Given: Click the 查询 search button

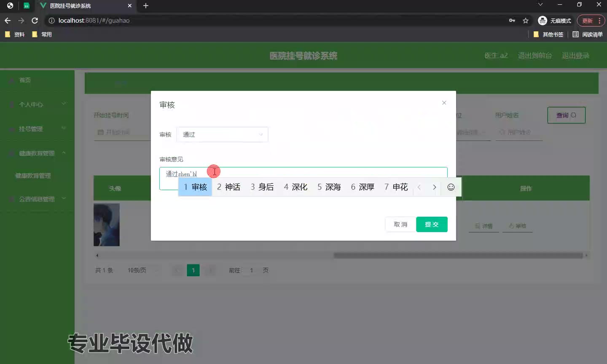Looking at the screenshot, I should (566, 115).
